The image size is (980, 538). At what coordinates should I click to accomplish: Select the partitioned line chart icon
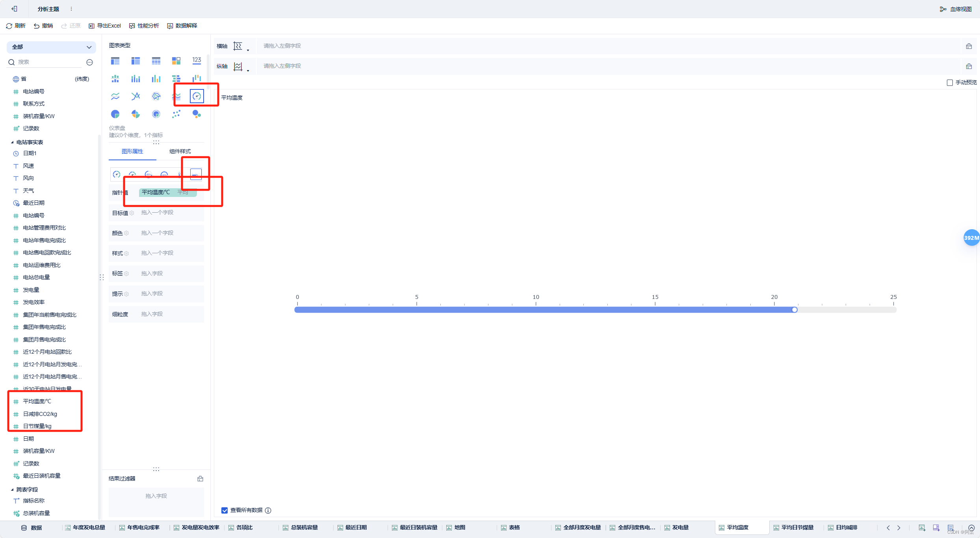[x=115, y=96]
